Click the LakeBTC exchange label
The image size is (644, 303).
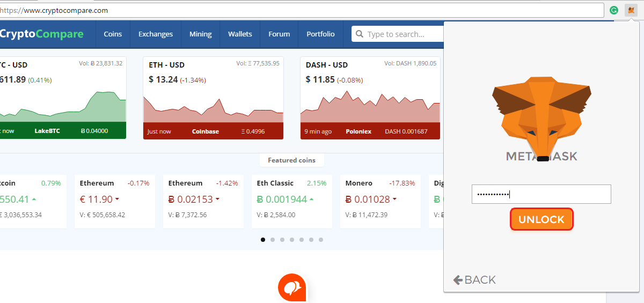(x=47, y=131)
